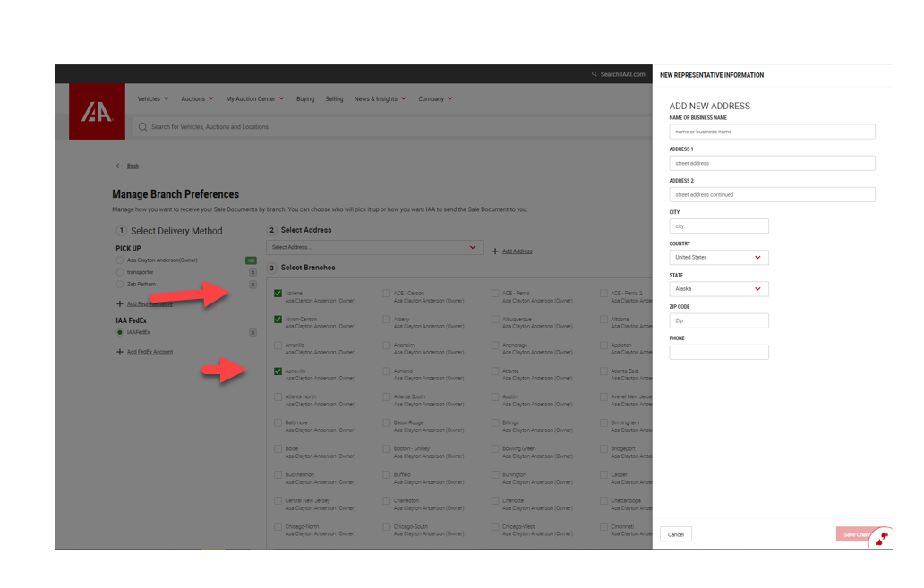Click the back arrow icon

tap(120, 166)
